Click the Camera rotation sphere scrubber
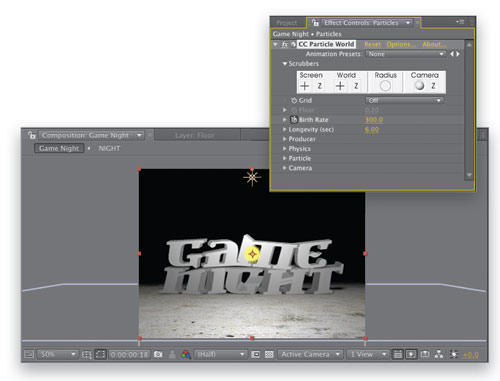 click(x=419, y=86)
